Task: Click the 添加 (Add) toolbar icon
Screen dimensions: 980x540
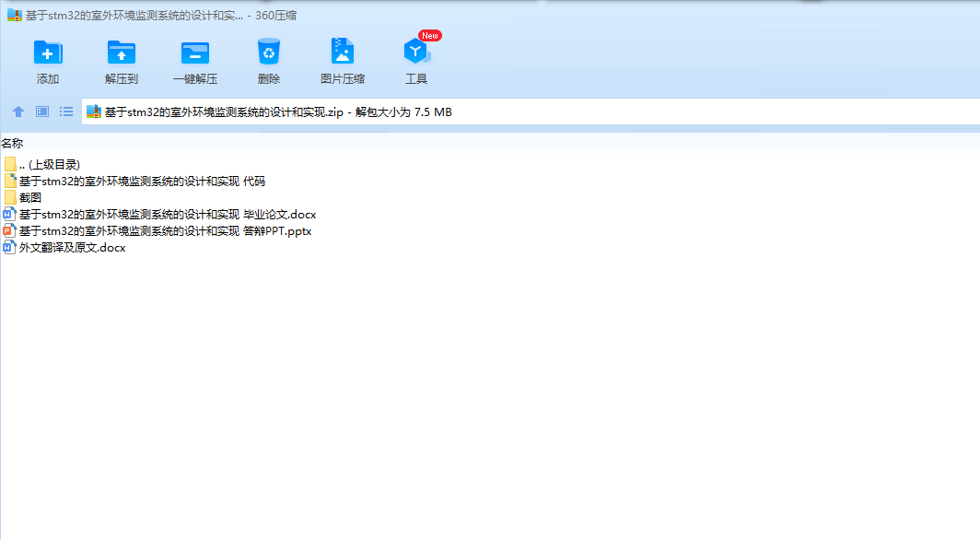Action: click(x=48, y=53)
